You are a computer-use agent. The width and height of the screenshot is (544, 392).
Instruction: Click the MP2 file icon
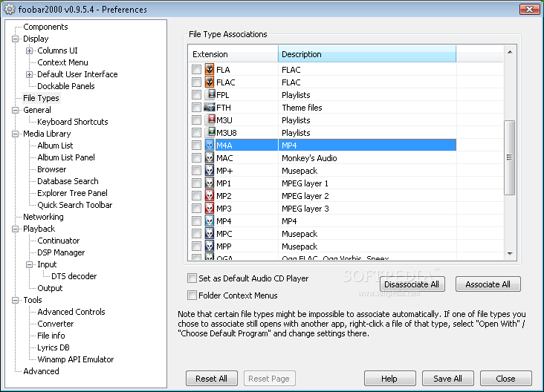coord(210,196)
